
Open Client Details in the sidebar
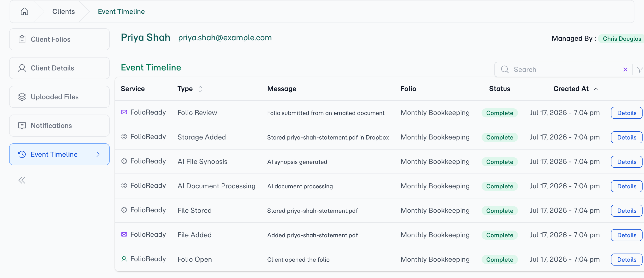click(59, 68)
